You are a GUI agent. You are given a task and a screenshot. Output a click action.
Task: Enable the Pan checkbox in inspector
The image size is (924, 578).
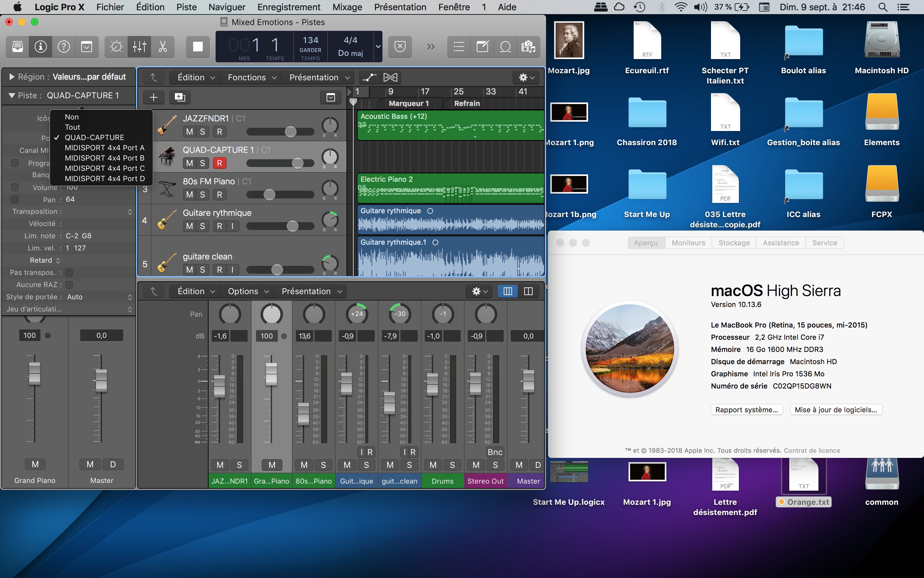15,199
